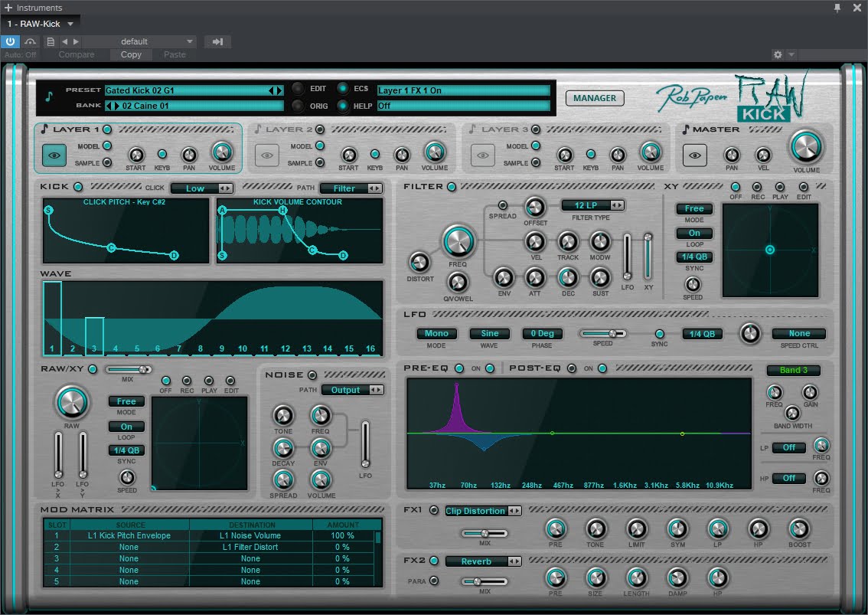Image resolution: width=868 pixels, height=615 pixels.
Task: Click the Layer 1 eye view icon
Action: [x=54, y=155]
